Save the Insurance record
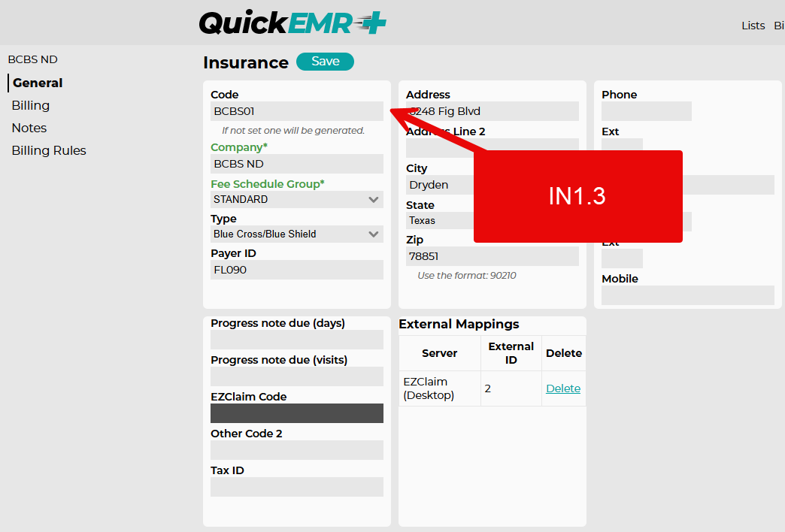Screen dimensions: 785x532 [x=325, y=62]
